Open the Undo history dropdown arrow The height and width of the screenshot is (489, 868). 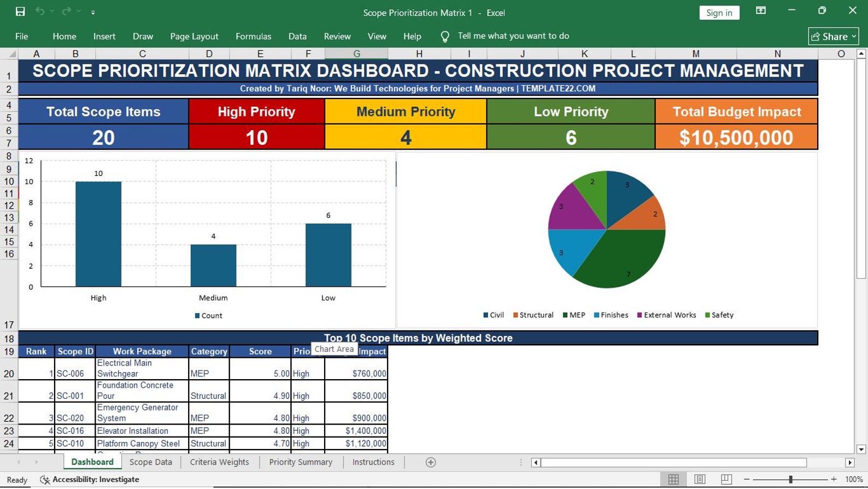(x=52, y=11)
